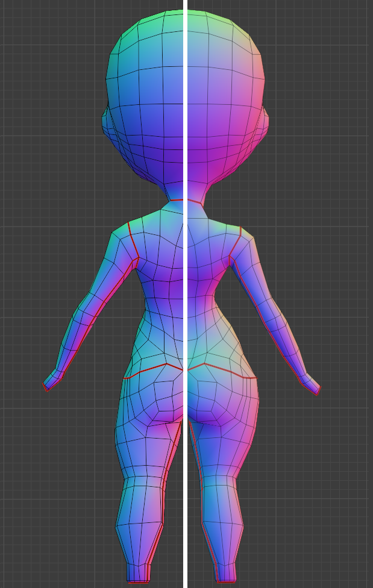Image resolution: width=373 pixels, height=588 pixels.
Task: Click the character's neck
Action: 186,193
